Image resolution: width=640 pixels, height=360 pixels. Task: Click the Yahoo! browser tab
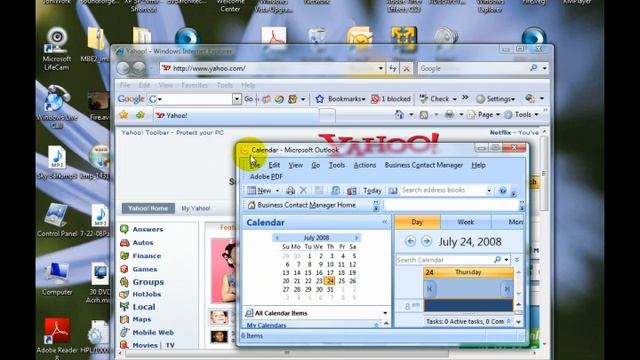click(237, 116)
